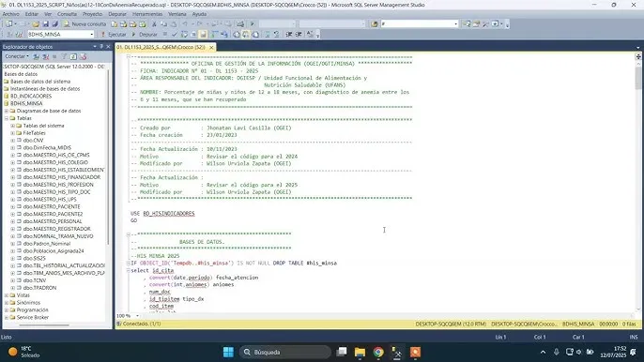Select the BD_INDICADORES database node
The height and width of the screenshot is (362, 644).
31,96
